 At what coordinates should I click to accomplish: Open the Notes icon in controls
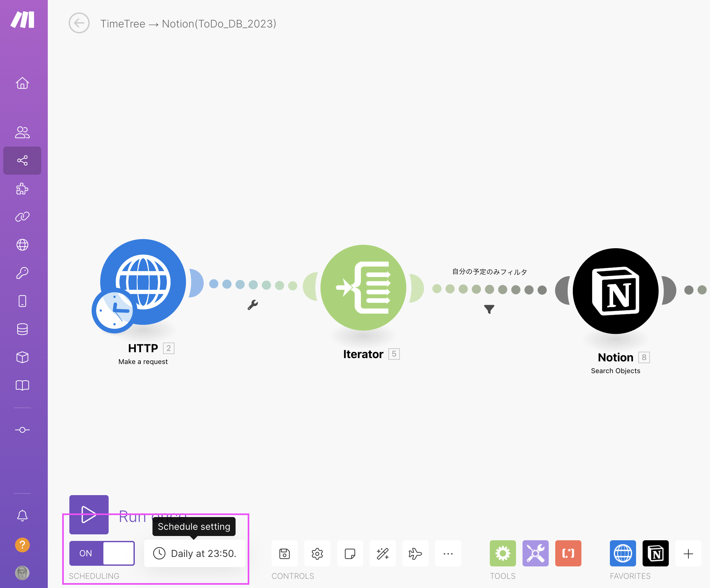(x=350, y=554)
